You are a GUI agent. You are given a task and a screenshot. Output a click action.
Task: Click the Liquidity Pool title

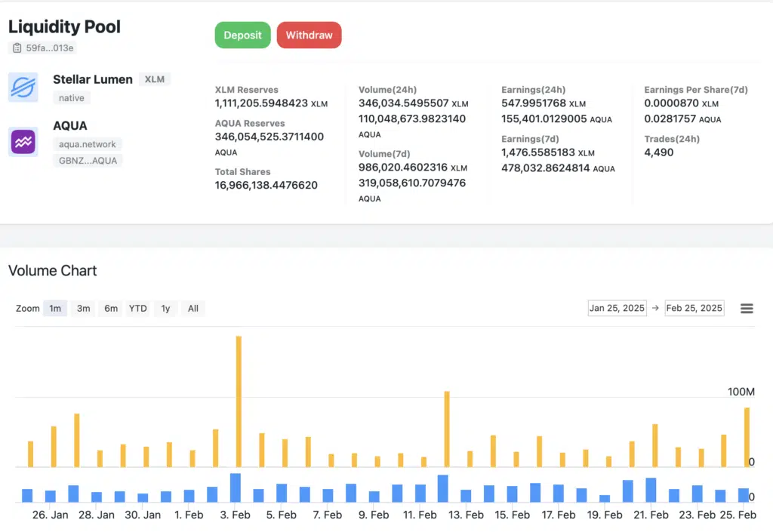click(65, 26)
